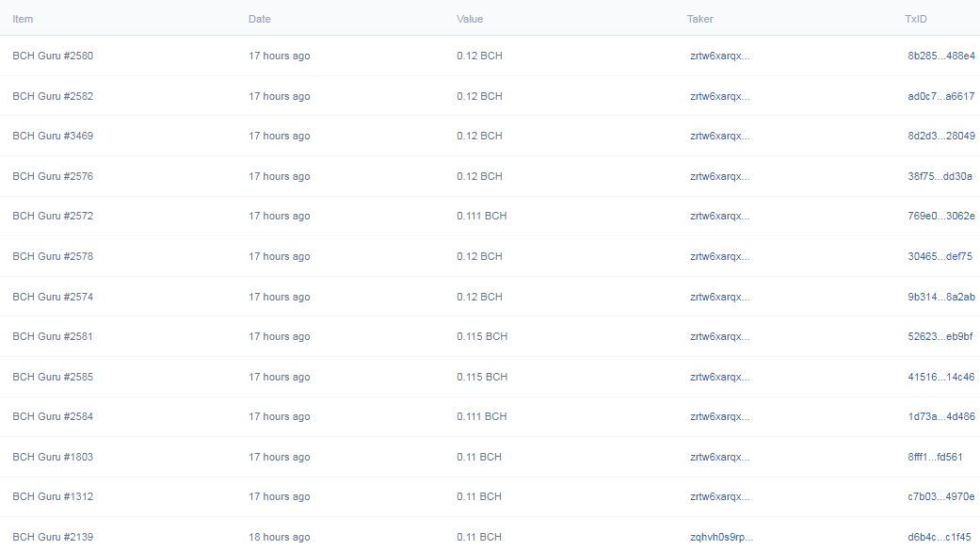The height and width of the screenshot is (550, 980).
Task: Open transaction link ad0c7...a6617
Action: pos(941,96)
